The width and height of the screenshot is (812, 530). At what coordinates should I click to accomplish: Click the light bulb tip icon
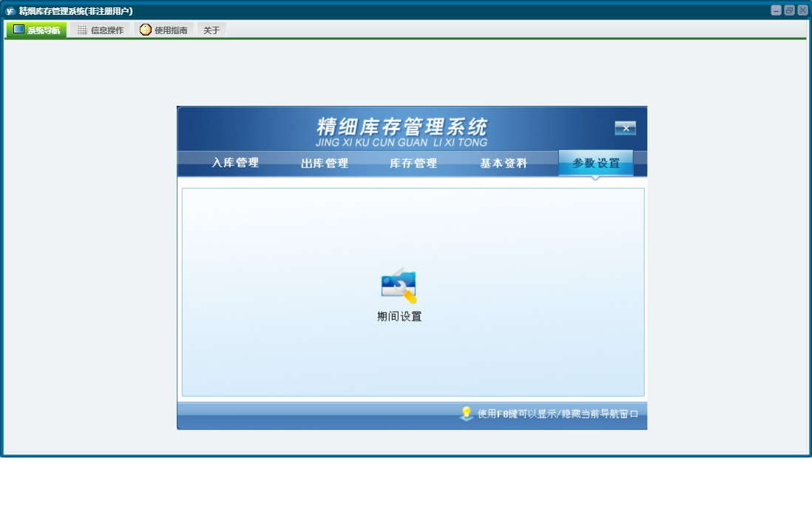click(x=466, y=413)
